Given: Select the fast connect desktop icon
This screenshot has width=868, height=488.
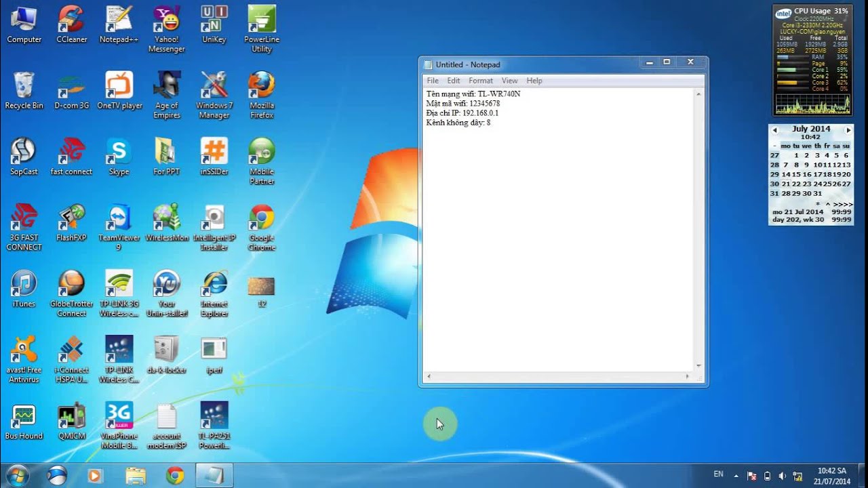Looking at the screenshot, I should click(71, 157).
